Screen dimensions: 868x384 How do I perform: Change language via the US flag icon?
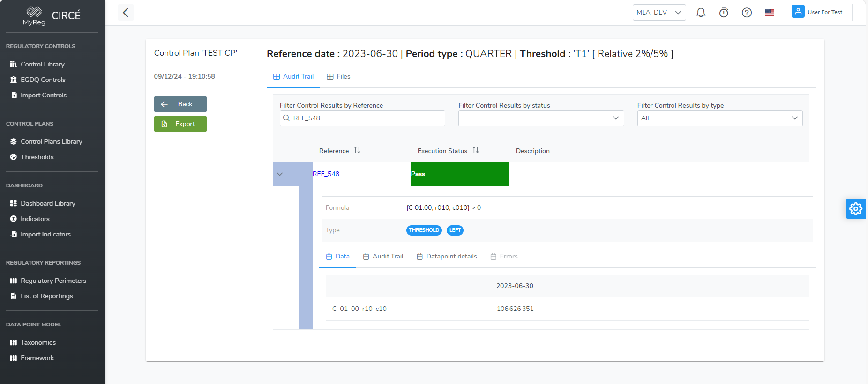coord(770,13)
